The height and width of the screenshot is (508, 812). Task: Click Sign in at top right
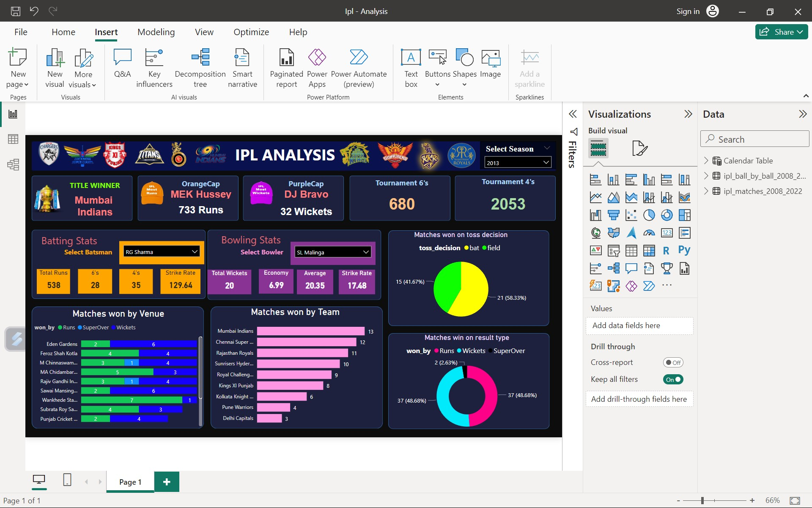(687, 11)
